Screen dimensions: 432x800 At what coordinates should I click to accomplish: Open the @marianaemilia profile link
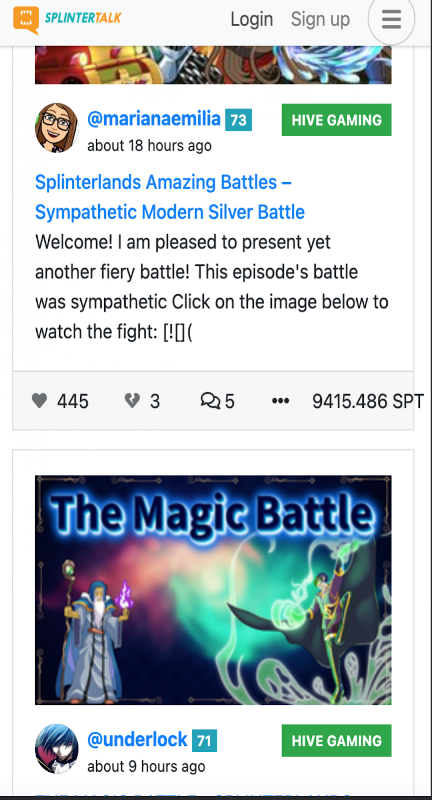[x=154, y=119]
